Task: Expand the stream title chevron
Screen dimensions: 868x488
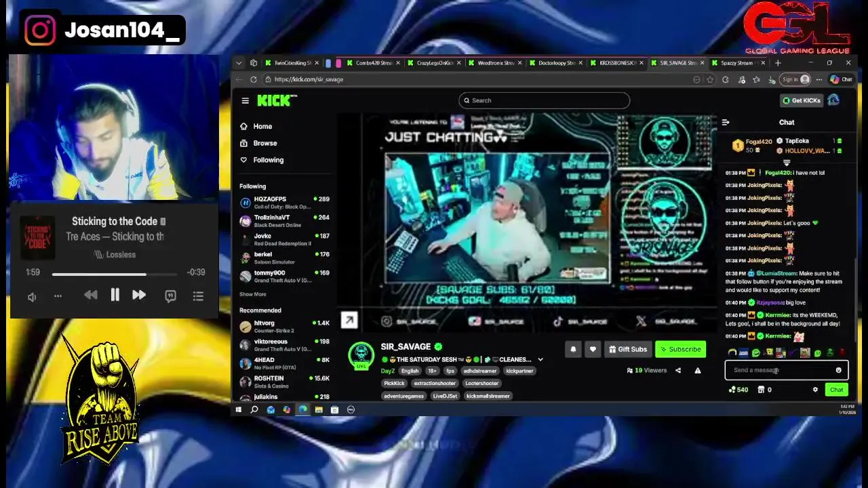Action: point(540,359)
